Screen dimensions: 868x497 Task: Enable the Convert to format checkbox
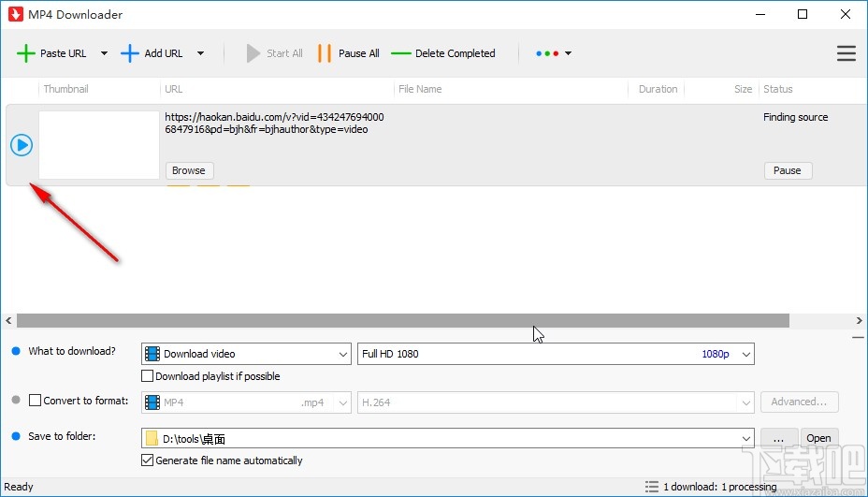35,400
